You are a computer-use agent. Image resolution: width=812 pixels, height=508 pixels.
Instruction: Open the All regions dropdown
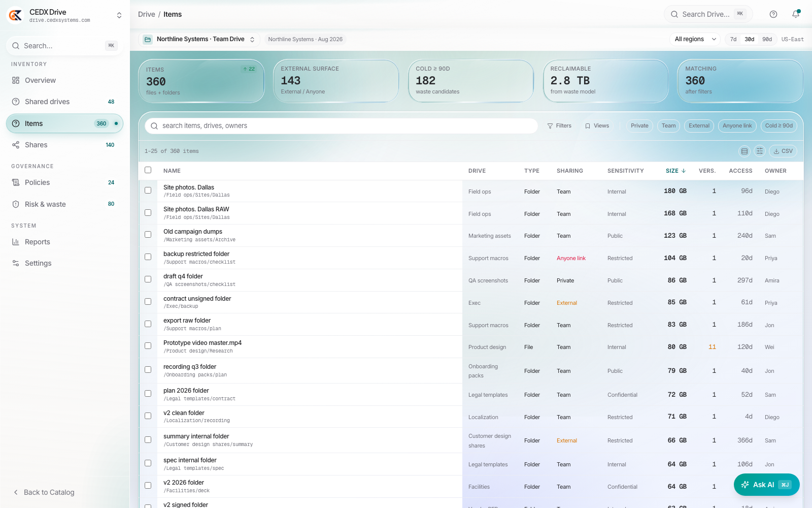pyautogui.click(x=695, y=39)
